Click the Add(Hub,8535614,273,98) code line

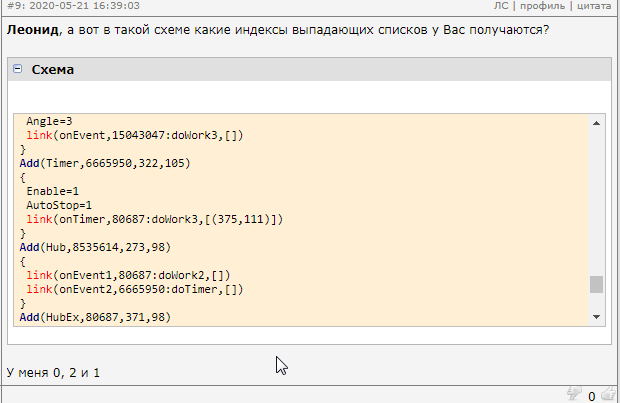tap(98, 247)
